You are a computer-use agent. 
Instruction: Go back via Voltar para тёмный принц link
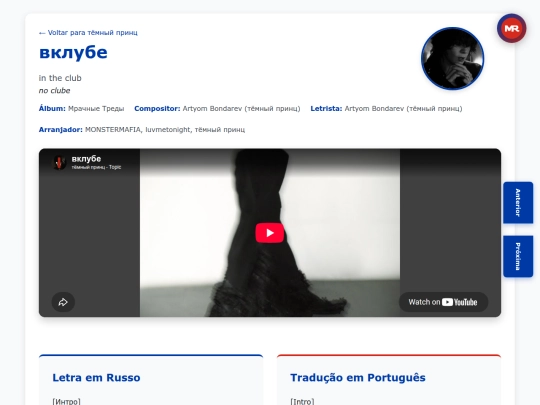(x=88, y=33)
